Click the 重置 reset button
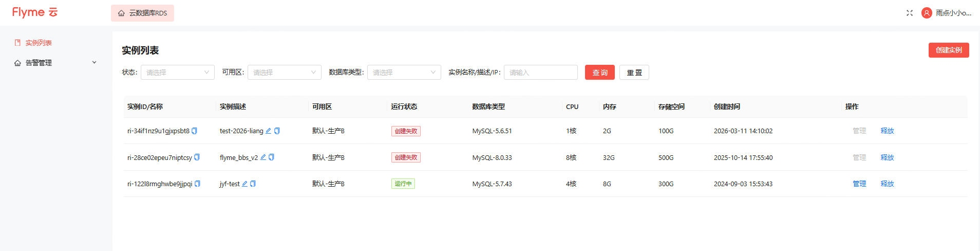This screenshot has width=980, height=251. pos(634,73)
